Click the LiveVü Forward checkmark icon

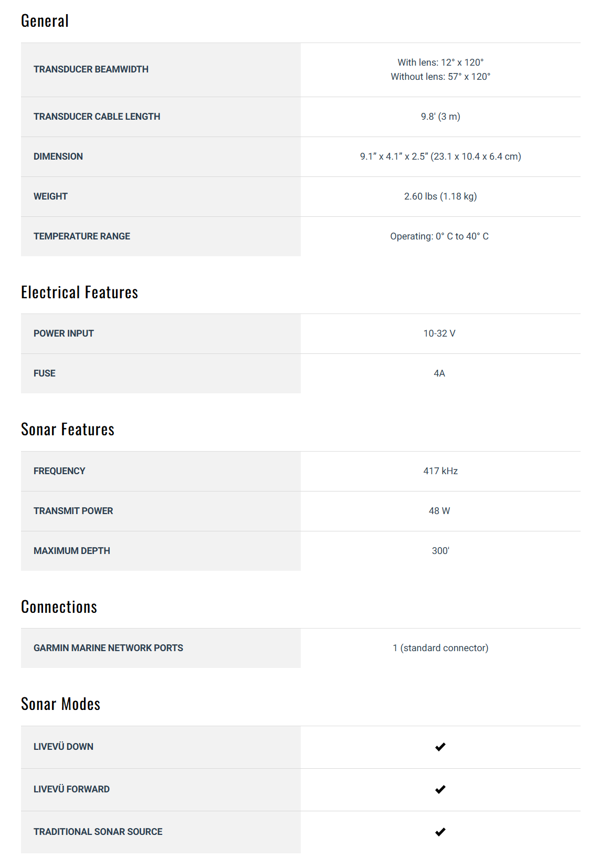click(x=440, y=789)
